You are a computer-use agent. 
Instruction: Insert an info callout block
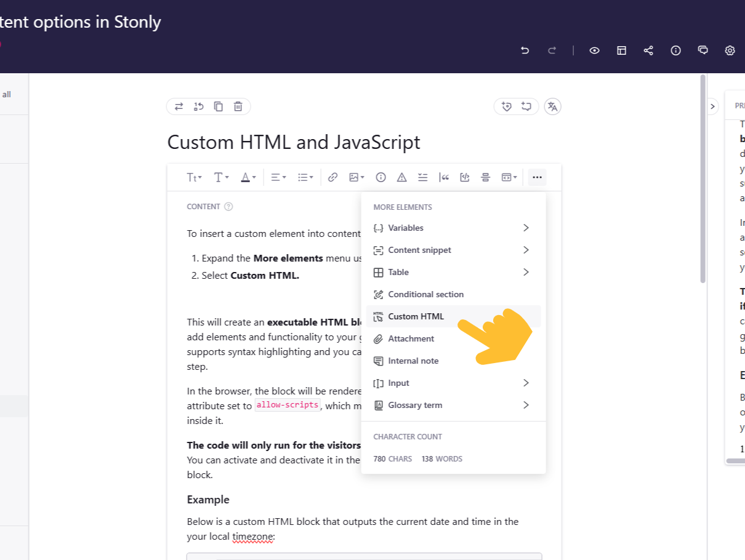click(381, 177)
